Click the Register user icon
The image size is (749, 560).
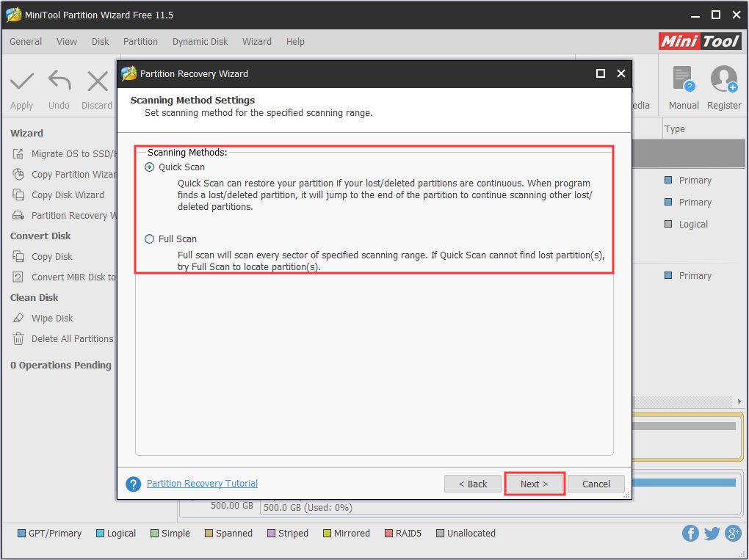coord(724,79)
